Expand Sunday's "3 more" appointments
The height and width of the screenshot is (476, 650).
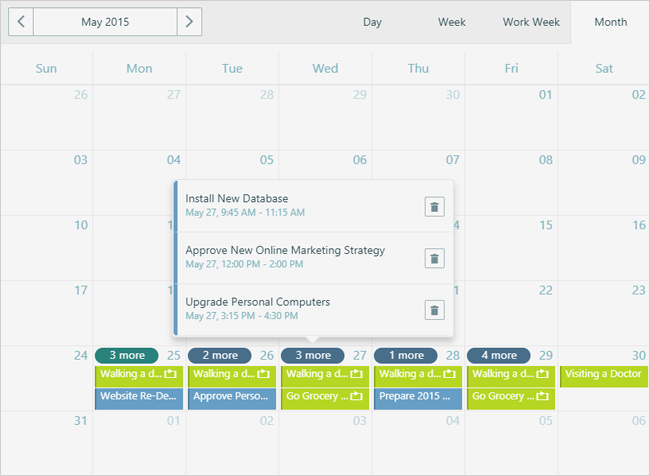(x=126, y=355)
